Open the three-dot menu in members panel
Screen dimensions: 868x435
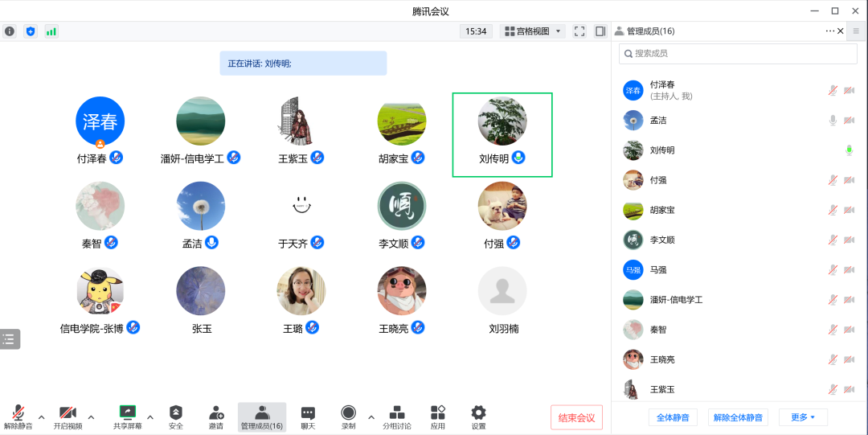[x=829, y=31]
